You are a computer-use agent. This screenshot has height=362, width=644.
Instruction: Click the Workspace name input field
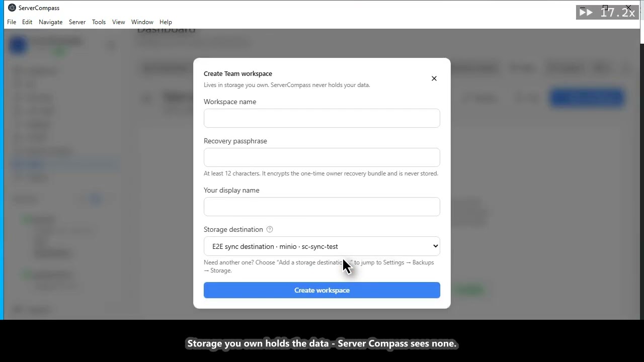coord(322,118)
